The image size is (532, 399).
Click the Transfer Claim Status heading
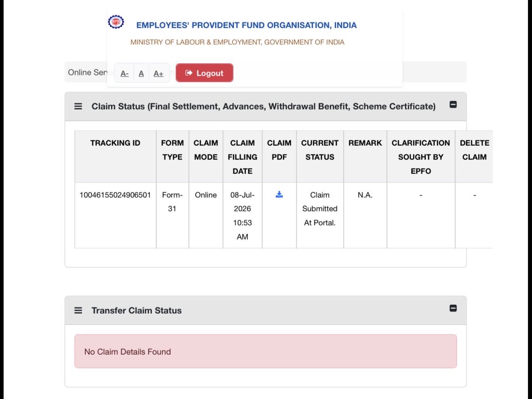click(137, 310)
